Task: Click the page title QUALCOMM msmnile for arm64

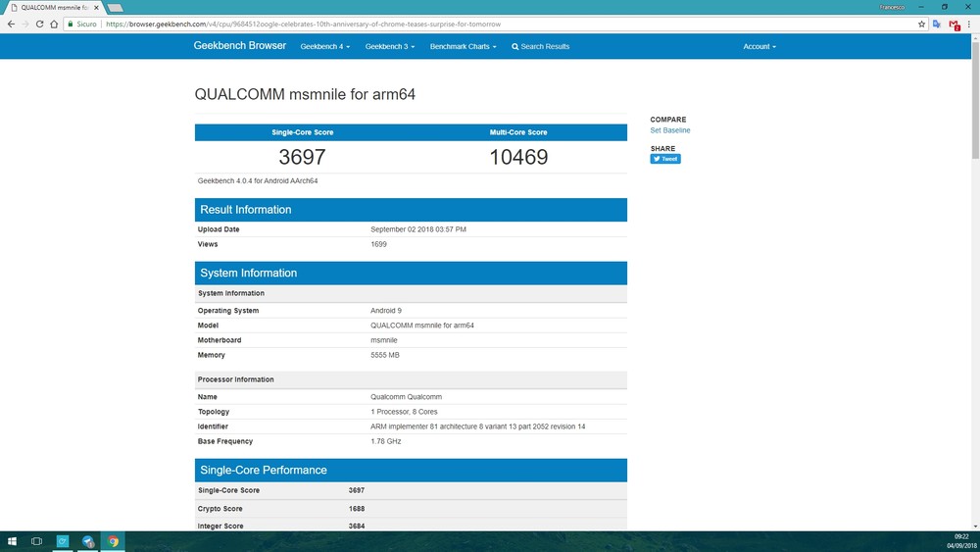Action: coord(305,94)
